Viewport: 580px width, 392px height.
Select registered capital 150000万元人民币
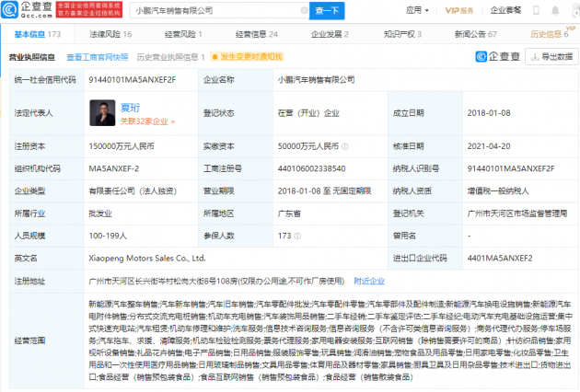point(122,146)
